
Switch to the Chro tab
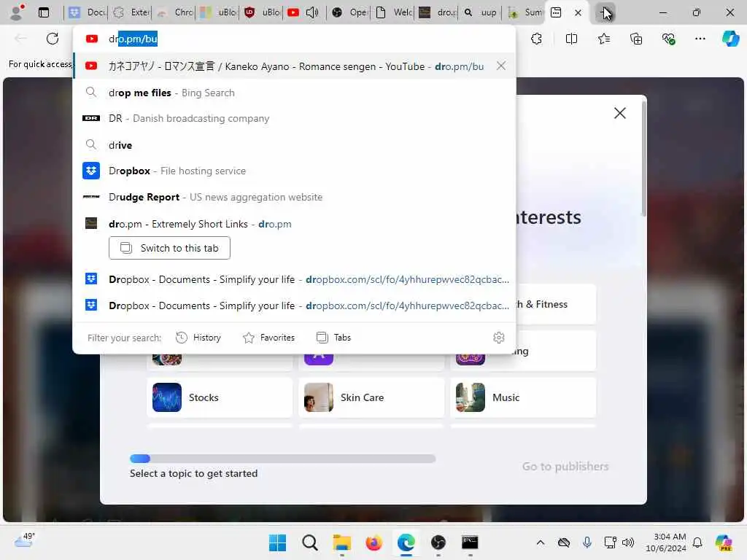[x=175, y=12]
